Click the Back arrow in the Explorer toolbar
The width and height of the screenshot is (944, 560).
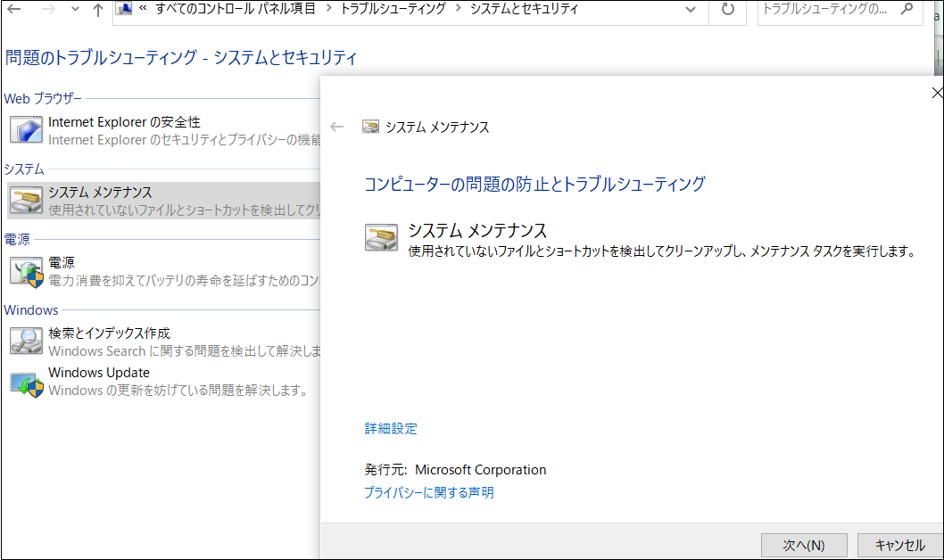click(14, 9)
